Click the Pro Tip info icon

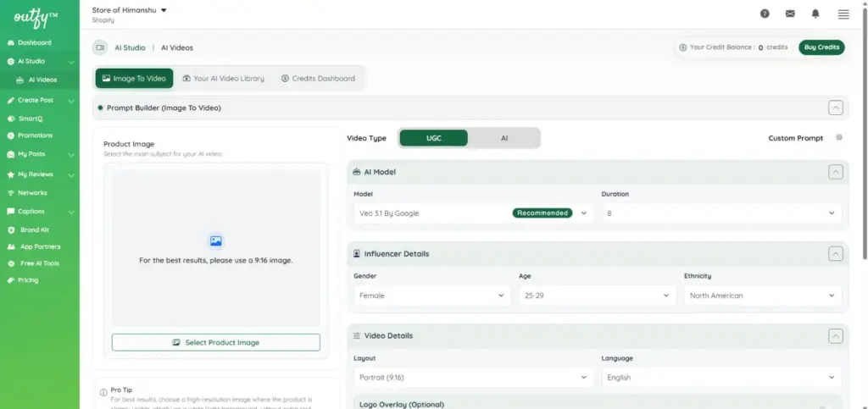[103, 392]
